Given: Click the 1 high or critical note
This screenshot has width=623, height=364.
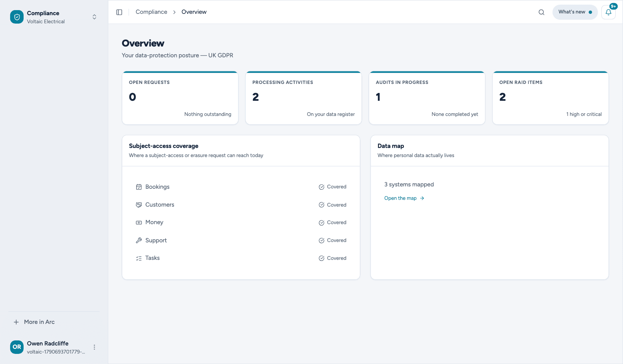Looking at the screenshot, I should click(584, 114).
